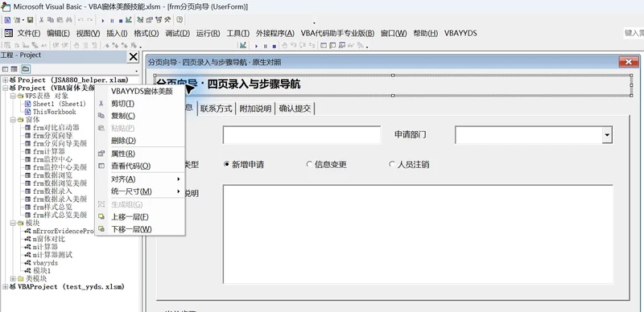Screen dimensions: 644x312
Task: Select the 人员注销 radio button
Action: [x=409, y=165]
